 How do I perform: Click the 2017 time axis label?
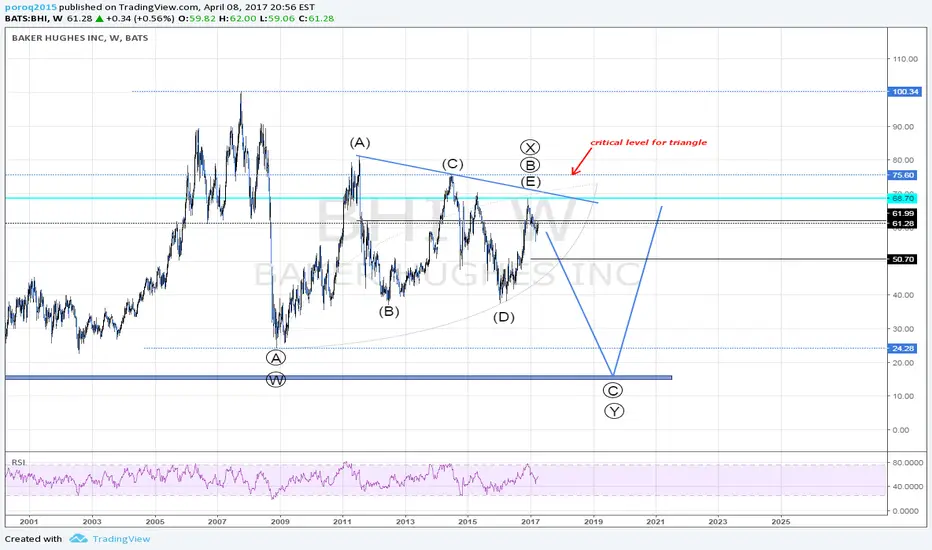pyautogui.click(x=530, y=521)
